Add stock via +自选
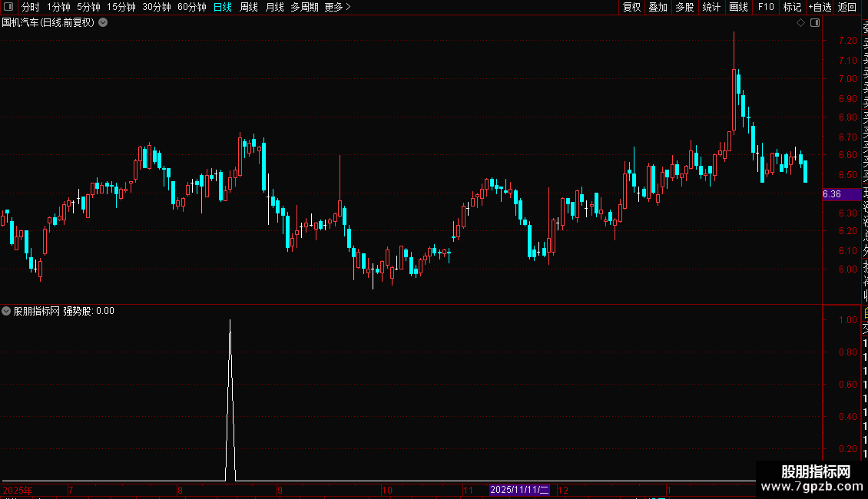Viewport: 868px width, 499px height. point(820,7)
